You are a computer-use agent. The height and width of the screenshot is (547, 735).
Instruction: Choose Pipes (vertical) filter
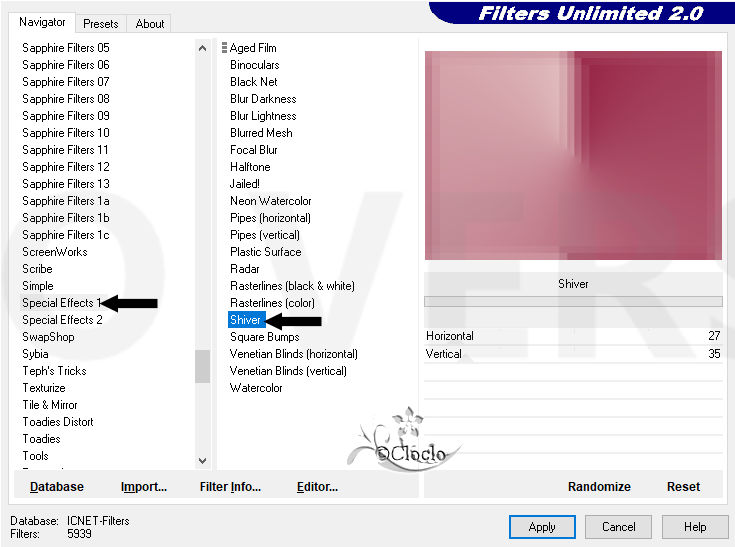click(x=265, y=235)
